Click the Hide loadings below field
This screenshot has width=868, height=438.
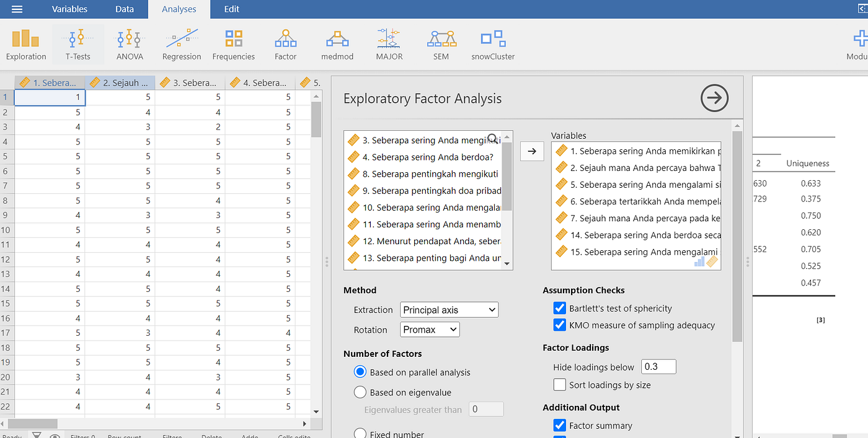click(x=658, y=366)
